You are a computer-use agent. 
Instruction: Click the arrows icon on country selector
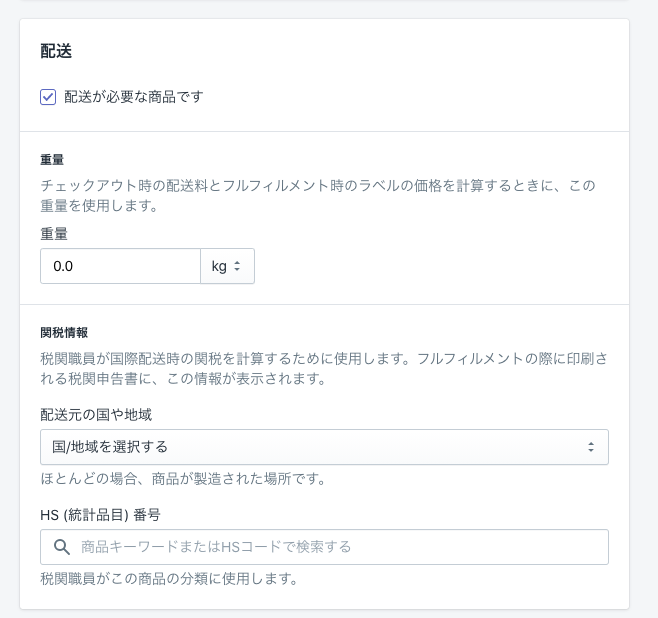click(591, 446)
